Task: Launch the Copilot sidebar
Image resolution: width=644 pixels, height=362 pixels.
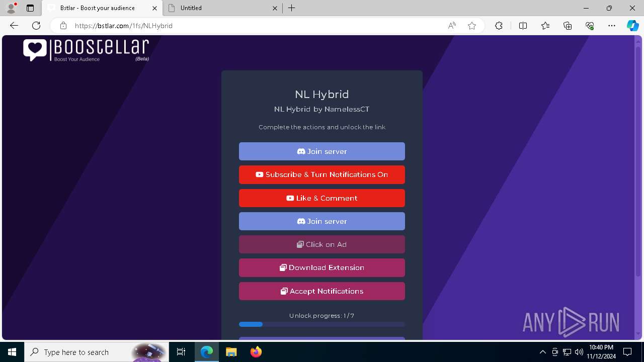Action: click(632, 26)
